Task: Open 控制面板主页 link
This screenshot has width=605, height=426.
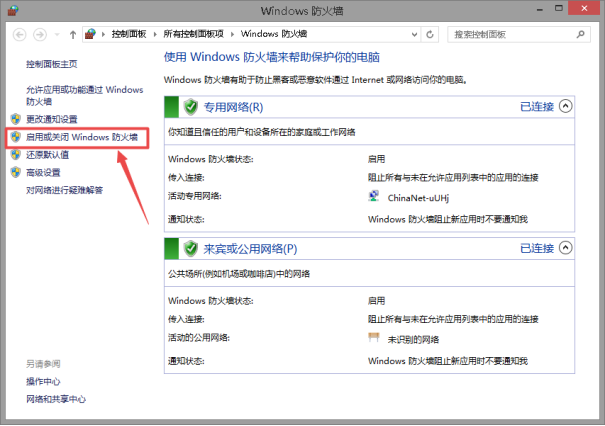Action: [x=52, y=64]
